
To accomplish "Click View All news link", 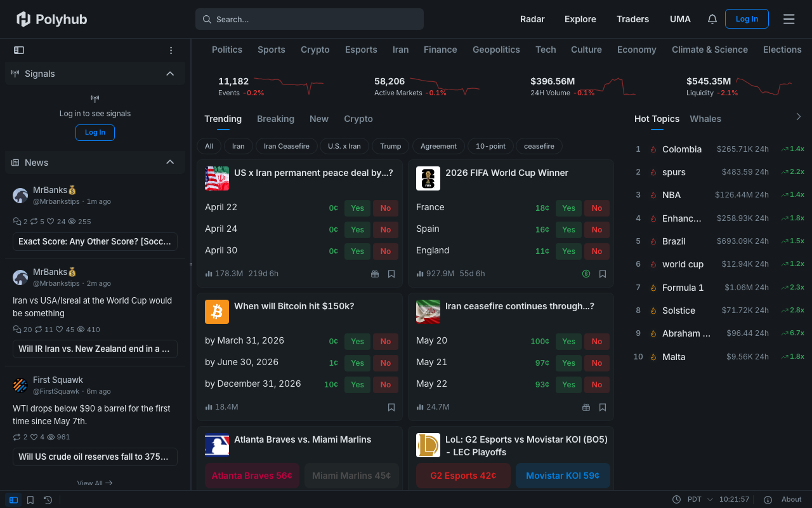I will click(x=95, y=483).
